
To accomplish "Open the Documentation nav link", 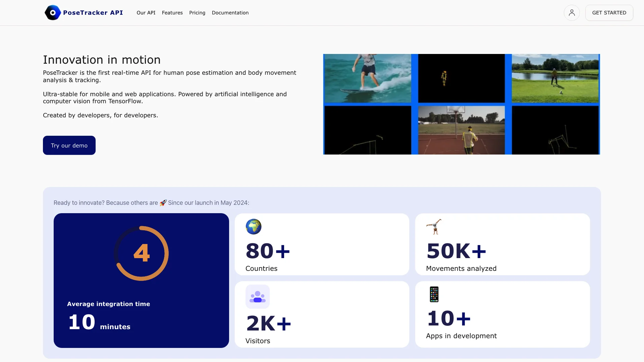I will pos(230,13).
